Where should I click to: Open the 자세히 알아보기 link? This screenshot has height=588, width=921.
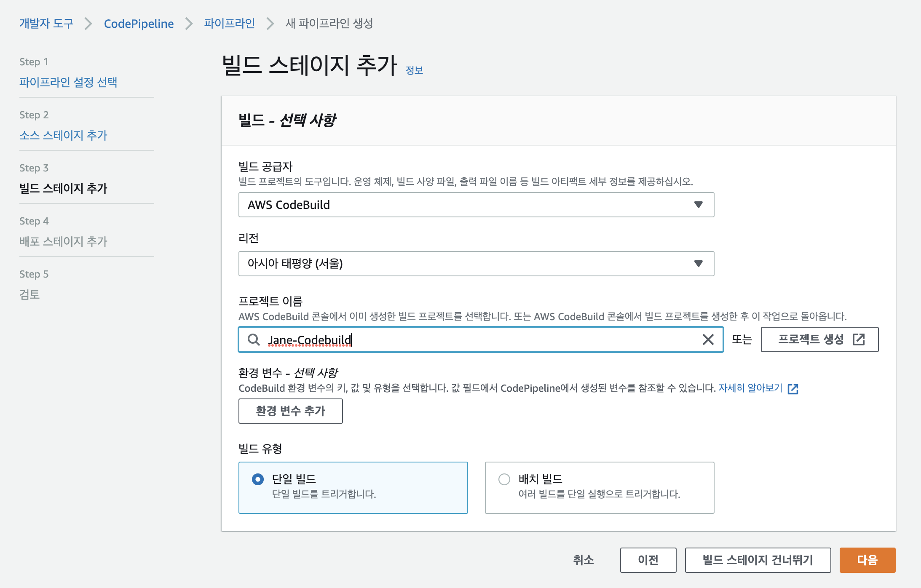point(750,388)
